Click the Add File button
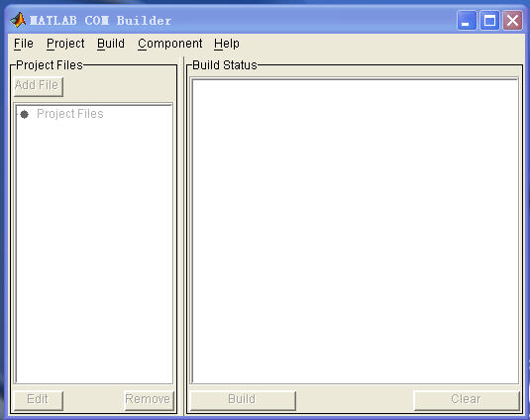530x420 pixels. (x=39, y=85)
